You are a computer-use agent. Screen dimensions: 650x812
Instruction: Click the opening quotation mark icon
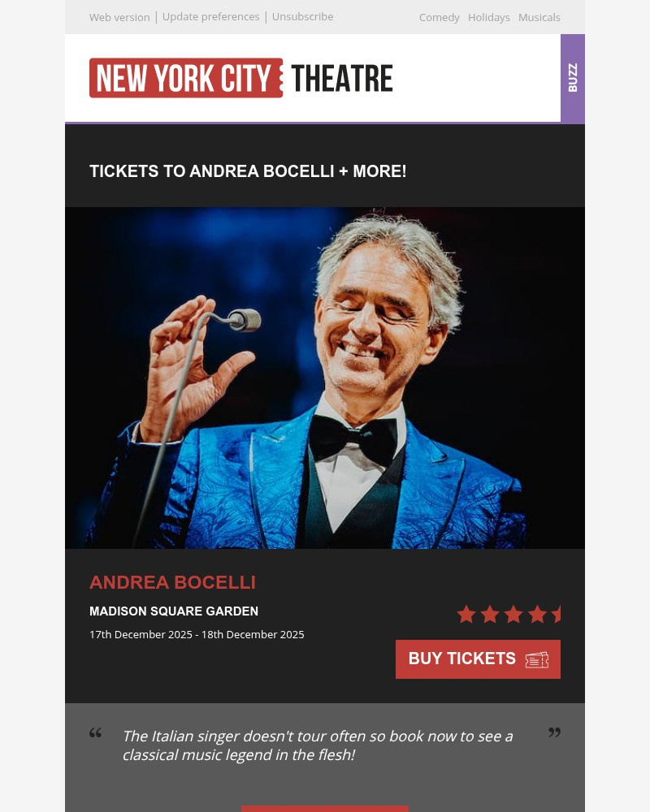pos(96,733)
